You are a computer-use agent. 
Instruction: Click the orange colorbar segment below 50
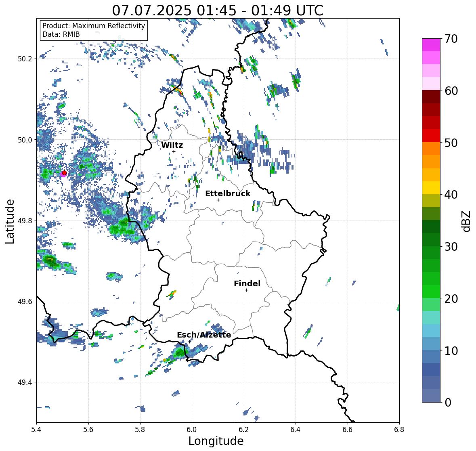[x=431, y=149]
